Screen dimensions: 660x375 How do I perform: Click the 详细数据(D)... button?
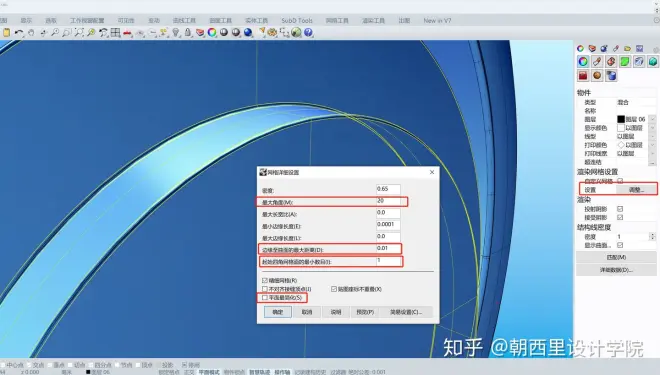point(616,270)
